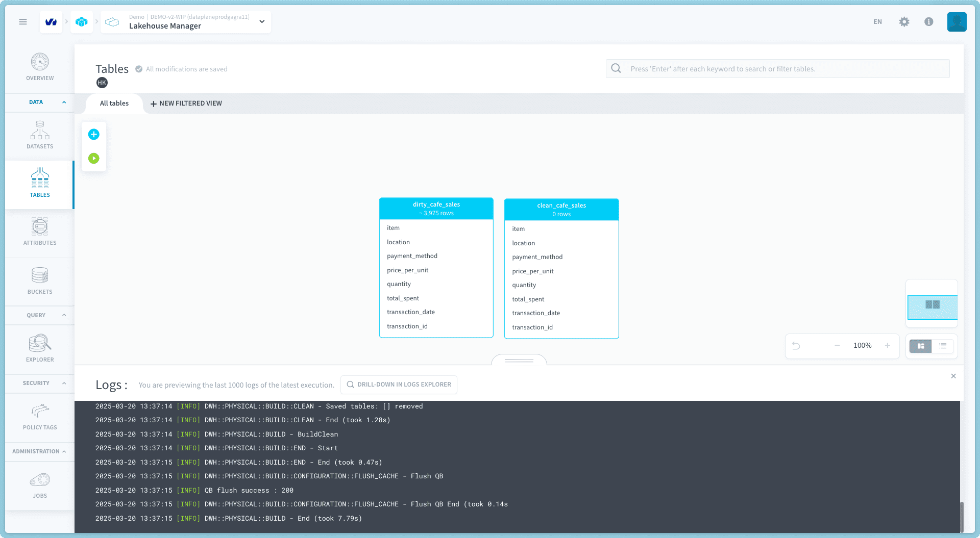Click DRILL-DOWN IN LOGS EXPLORER
This screenshot has width=980, height=538.
point(399,385)
